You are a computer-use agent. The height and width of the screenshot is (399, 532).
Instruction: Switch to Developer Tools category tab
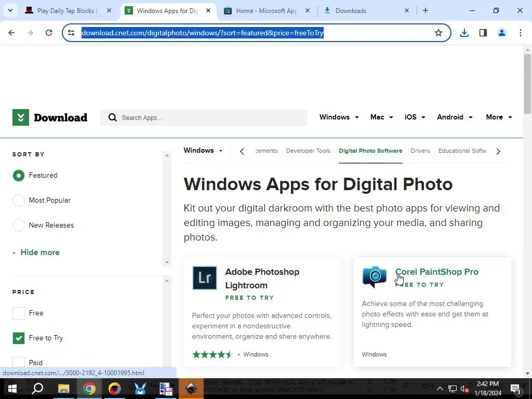pos(308,151)
